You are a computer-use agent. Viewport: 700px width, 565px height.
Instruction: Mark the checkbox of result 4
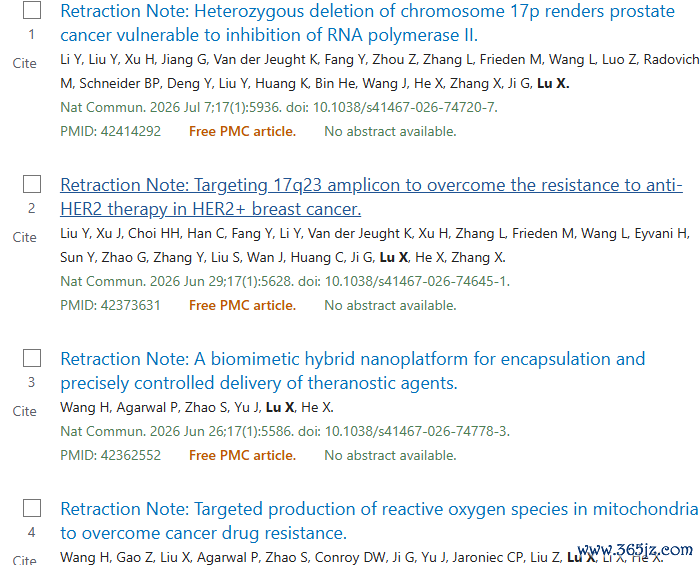[x=32, y=508]
